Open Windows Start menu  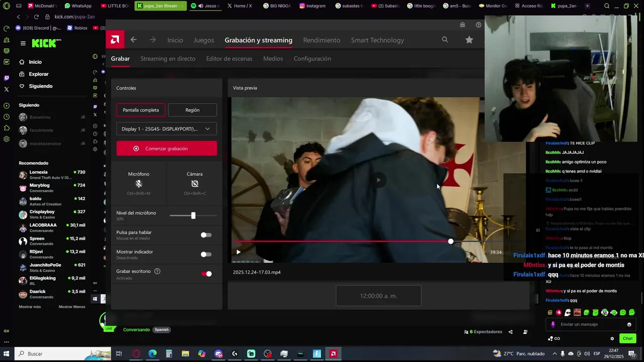tap(7, 354)
